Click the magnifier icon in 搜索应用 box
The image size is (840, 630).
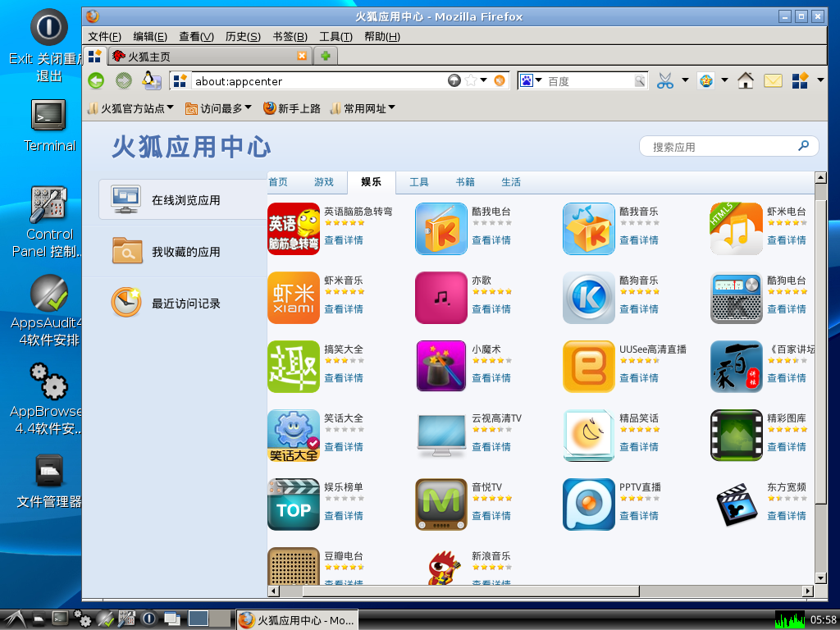tap(803, 146)
